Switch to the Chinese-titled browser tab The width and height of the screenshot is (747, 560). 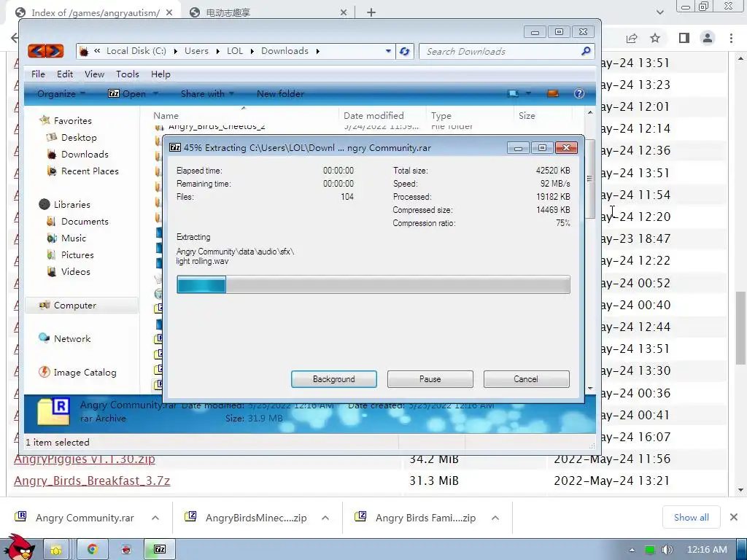[x=228, y=13]
